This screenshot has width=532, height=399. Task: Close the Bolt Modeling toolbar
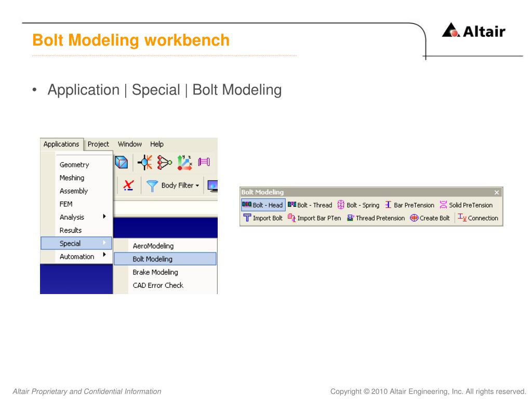pyautogui.click(x=497, y=192)
